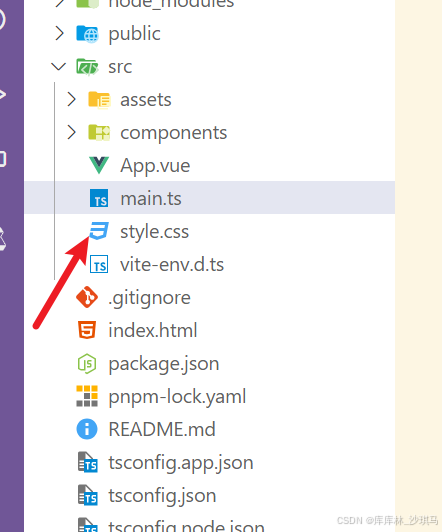Click the info icon beside README.md
442x532 pixels.
(x=87, y=429)
